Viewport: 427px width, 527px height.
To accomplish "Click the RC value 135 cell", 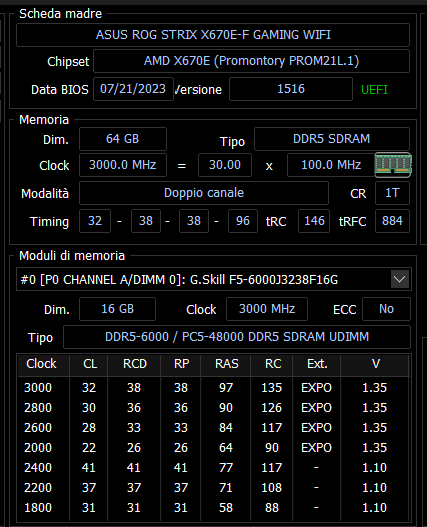I will 272,388.
